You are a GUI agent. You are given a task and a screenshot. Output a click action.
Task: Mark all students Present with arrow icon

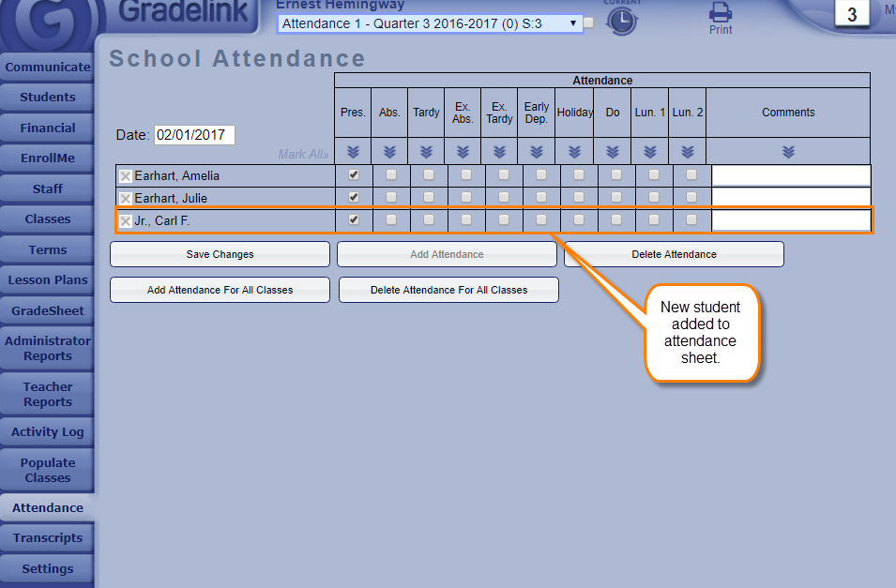[x=353, y=151]
